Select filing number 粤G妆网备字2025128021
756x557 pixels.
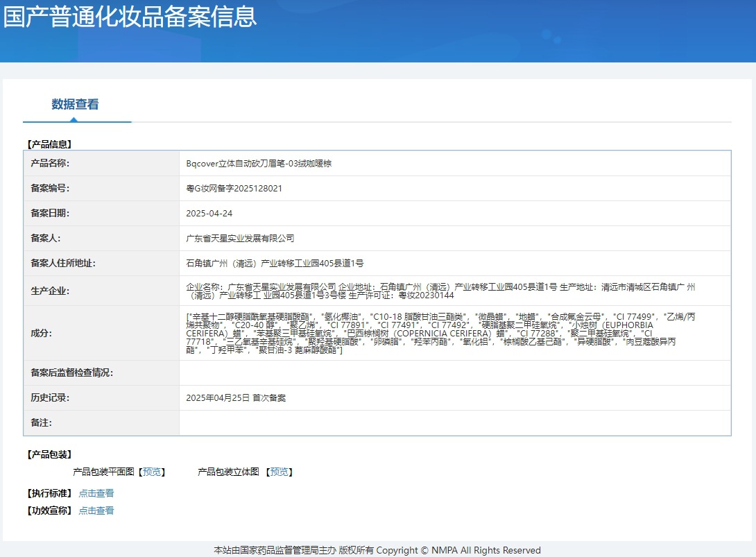(234, 189)
